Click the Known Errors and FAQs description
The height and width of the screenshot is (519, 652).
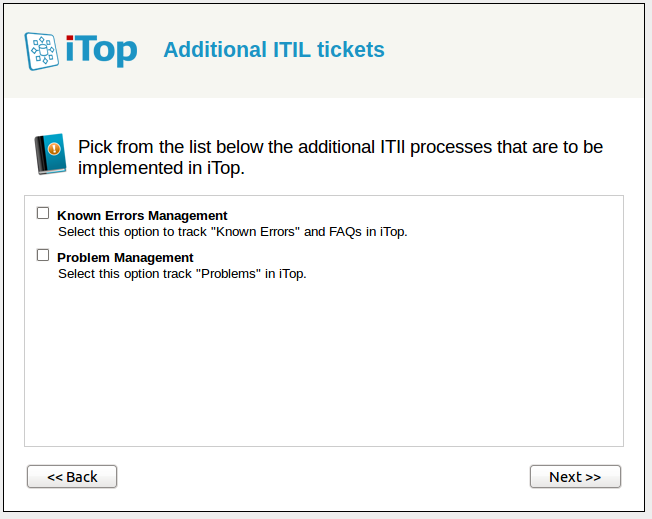tap(232, 232)
